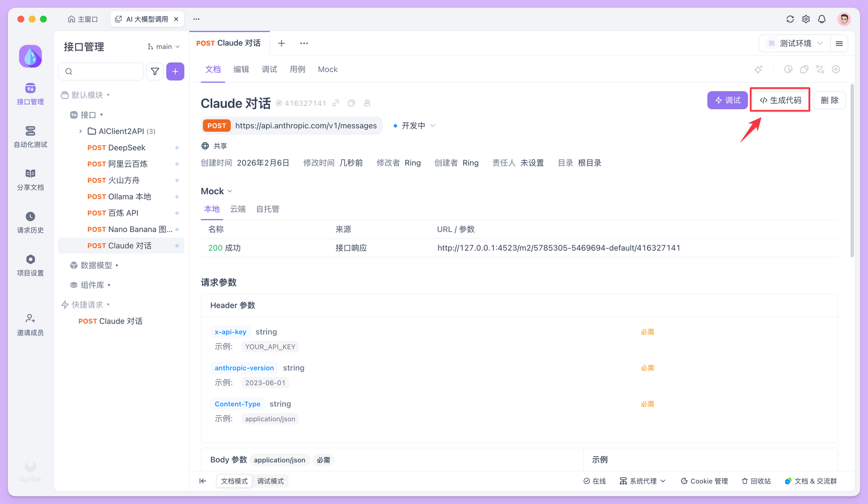Image resolution: width=868 pixels, height=504 pixels.
Task: Collapse sidebar with bottom-left arrow icon
Action: click(x=203, y=481)
